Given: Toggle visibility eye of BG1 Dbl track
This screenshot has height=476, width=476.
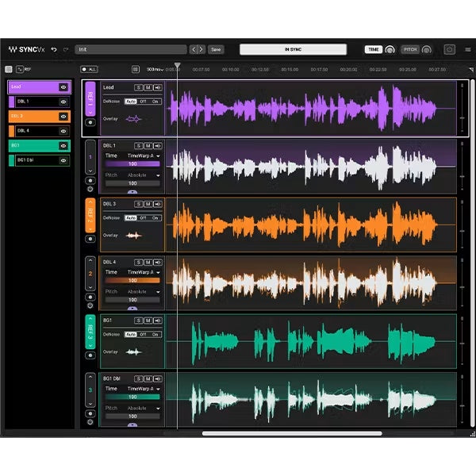Looking at the screenshot, I should point(63,160).
